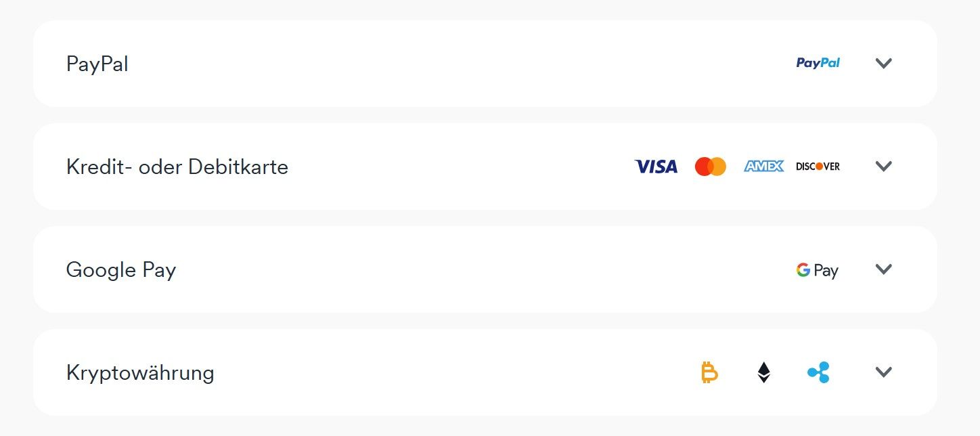Click the Ethereum icon
The height and width of the screenshot is (436, 980).
point(763,372)
